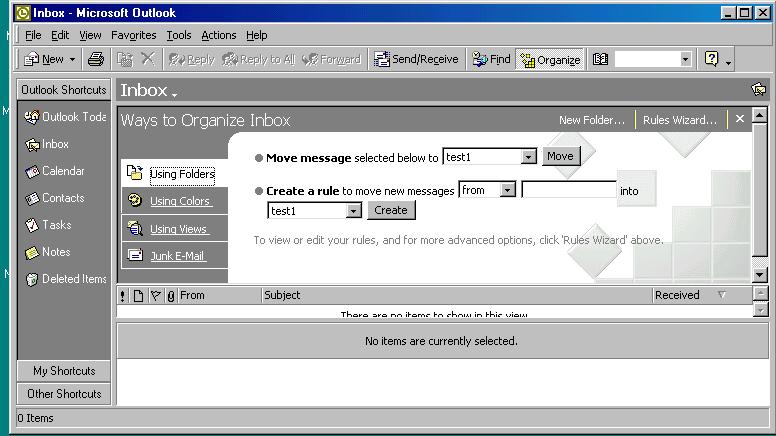Open the Outlook Today shortcut
This screenshot has height=436, width=776.
(x=65, y=117)
